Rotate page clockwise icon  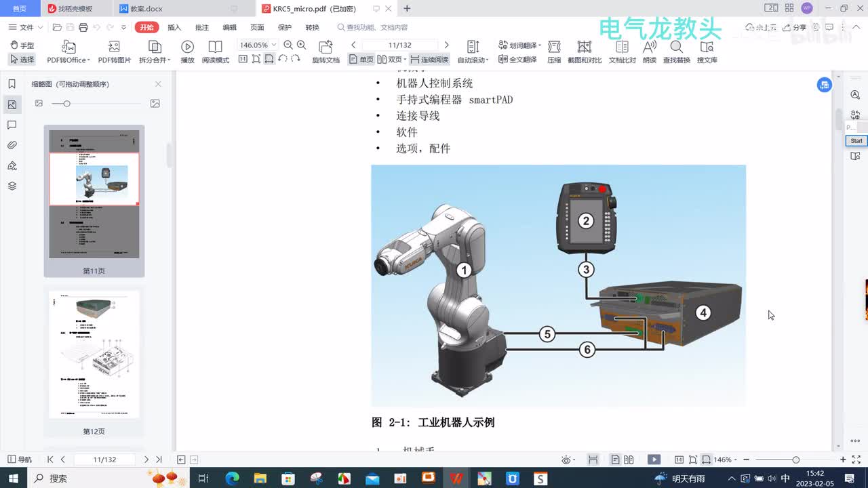coord(295,60)
